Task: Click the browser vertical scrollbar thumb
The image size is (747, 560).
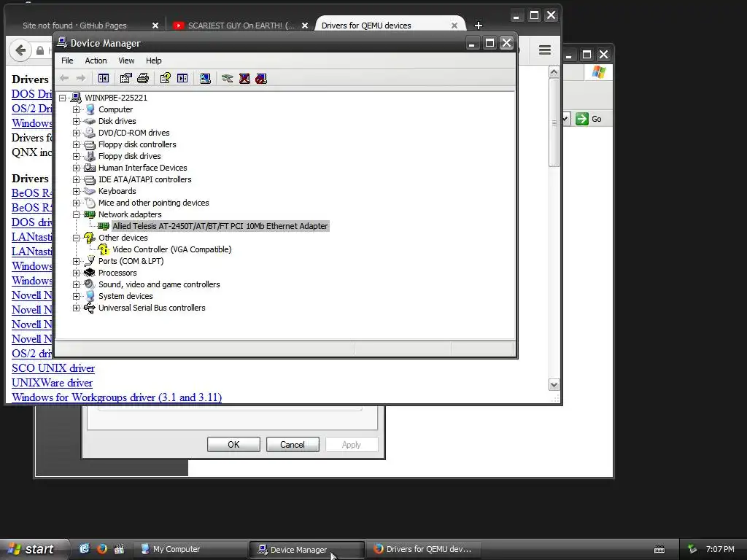Action: 554,122
